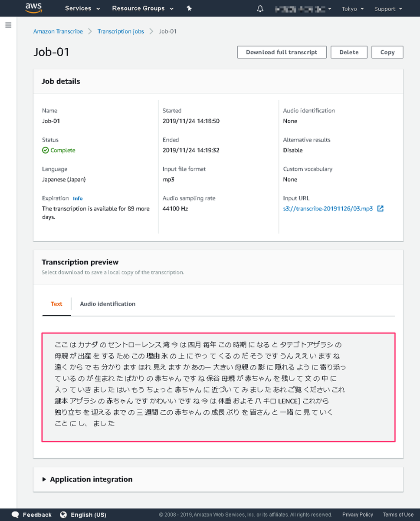Click the started time 2019/11/24 14:18:50
This screenshot has height=521, width=420.
coord(191,121)
